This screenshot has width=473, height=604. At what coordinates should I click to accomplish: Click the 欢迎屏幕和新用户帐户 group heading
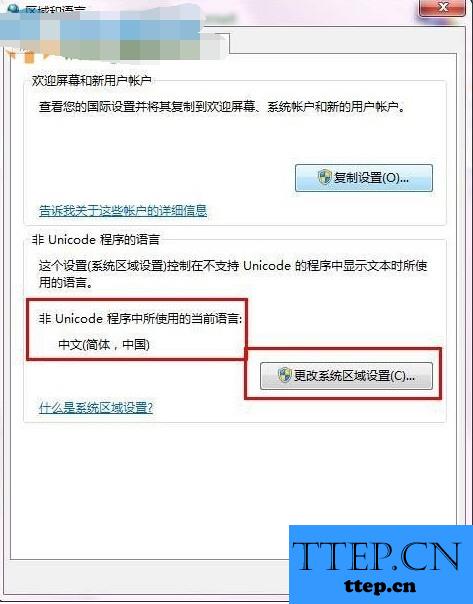pos(92,81)
